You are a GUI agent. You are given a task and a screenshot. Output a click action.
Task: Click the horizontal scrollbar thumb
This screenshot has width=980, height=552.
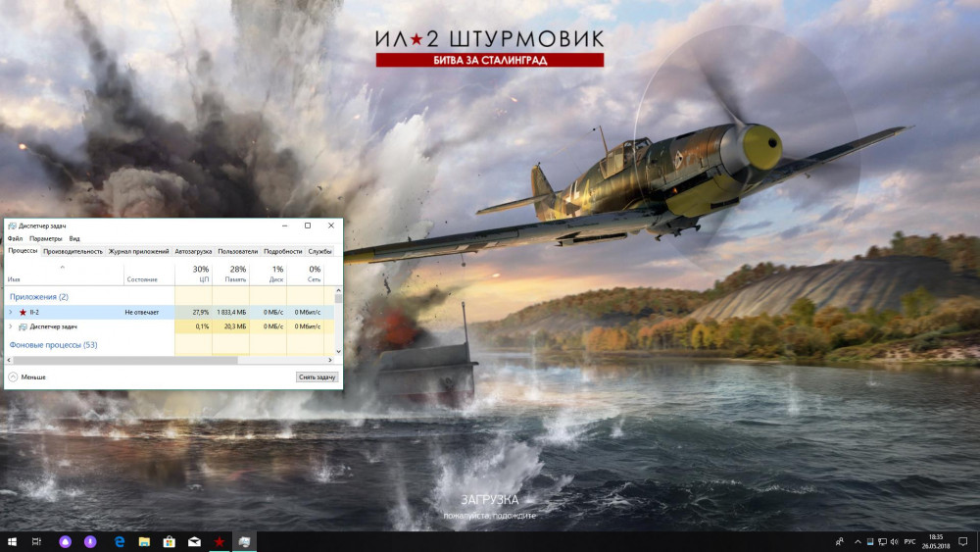[125, 360]
